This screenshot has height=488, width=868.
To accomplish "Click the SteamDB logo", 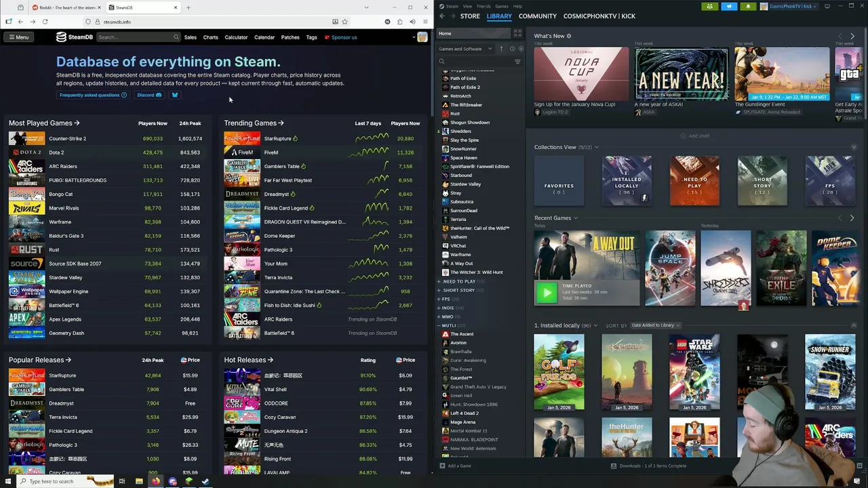I will tap(75, 37).
